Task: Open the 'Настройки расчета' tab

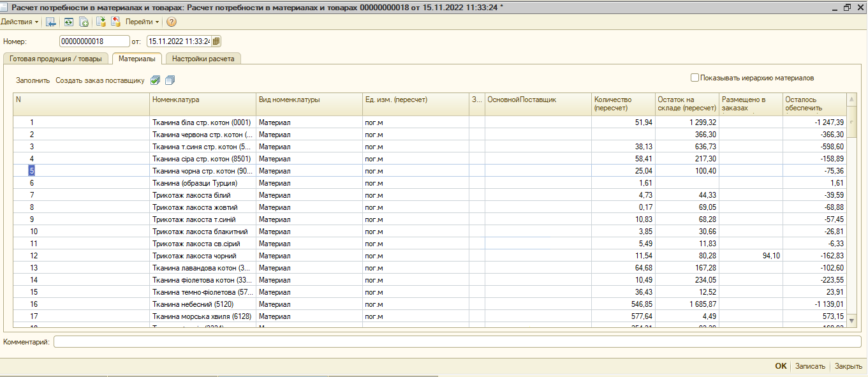Action: [x=203, y=59]
